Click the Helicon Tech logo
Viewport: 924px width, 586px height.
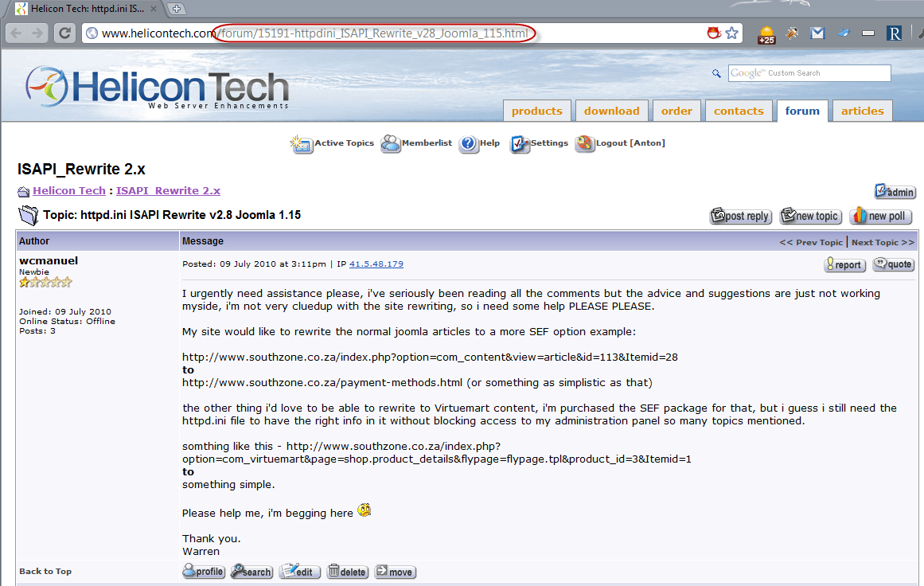coord(158,88)
